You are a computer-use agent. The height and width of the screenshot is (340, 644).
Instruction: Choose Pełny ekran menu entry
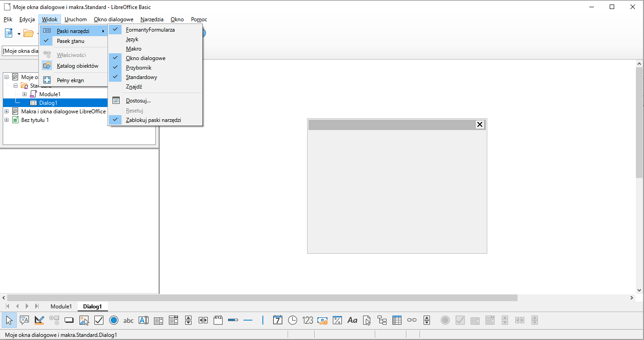click(73, 80)
